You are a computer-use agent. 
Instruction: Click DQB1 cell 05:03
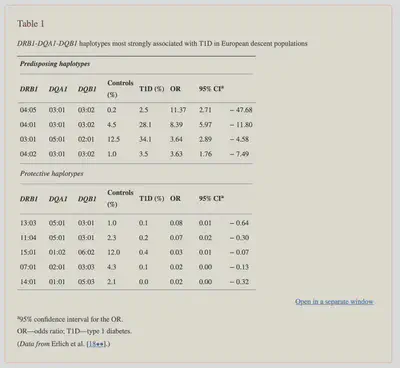pyautogui.click(x=86, y=282)
